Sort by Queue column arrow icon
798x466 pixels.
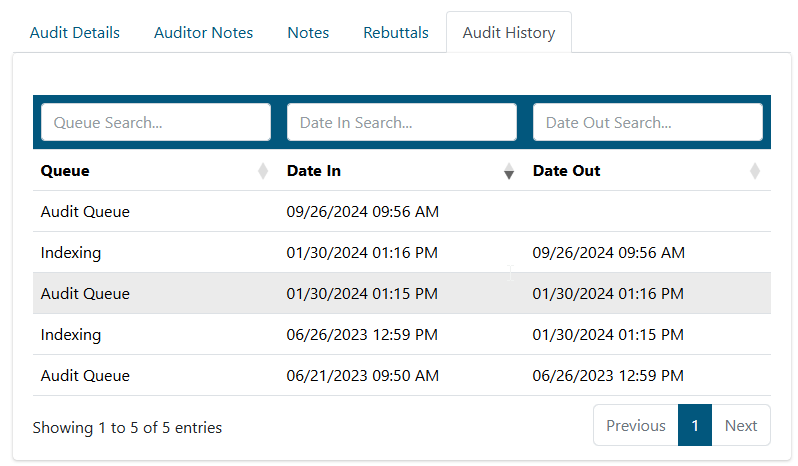(x=263, y=171)
